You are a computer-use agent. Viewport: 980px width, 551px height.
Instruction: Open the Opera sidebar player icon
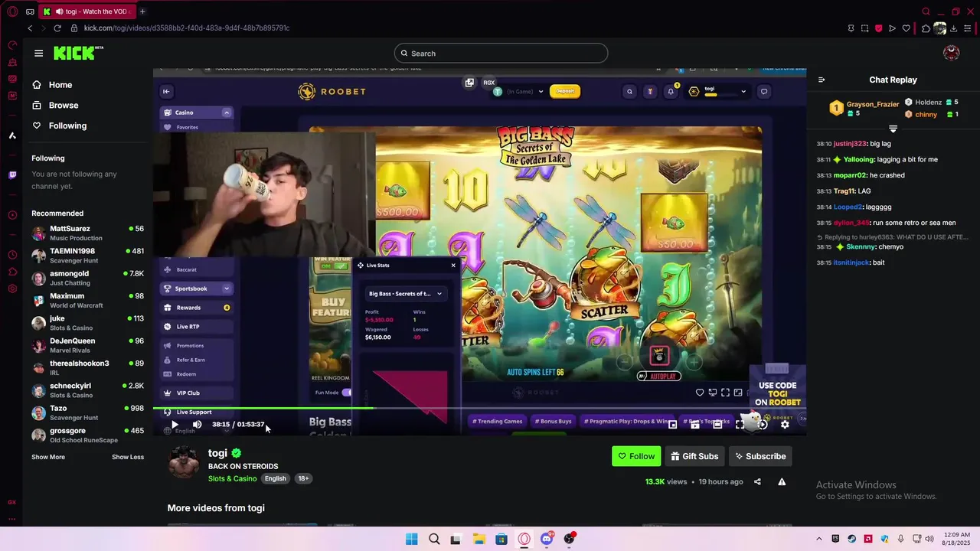tap(12, 215)
